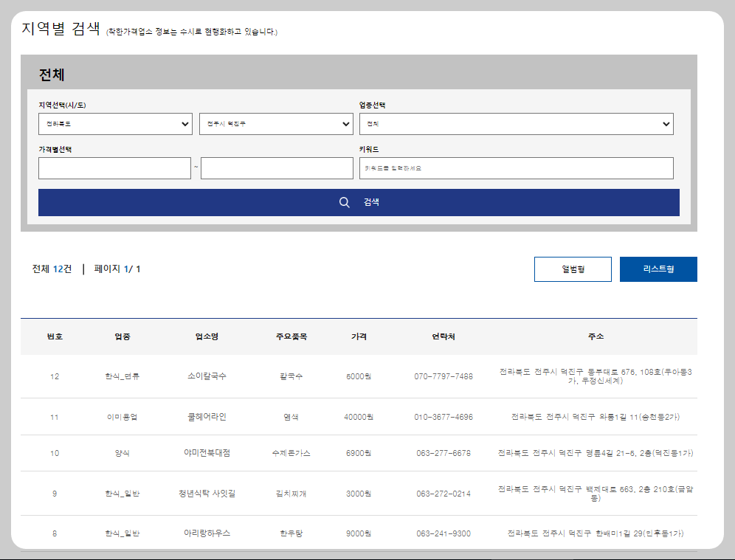Switch to 앨범형 album view
735x560 pixels.
click(573, 269)
